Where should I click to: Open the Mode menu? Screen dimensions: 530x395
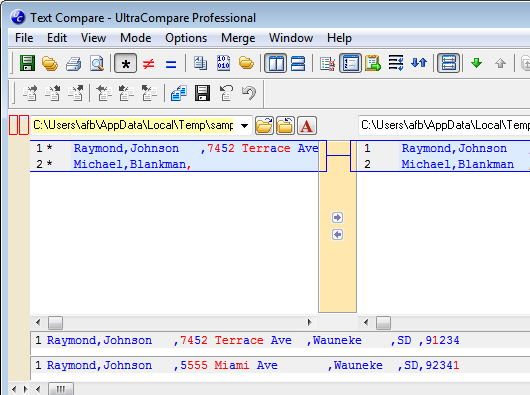[x=136, y=38]
